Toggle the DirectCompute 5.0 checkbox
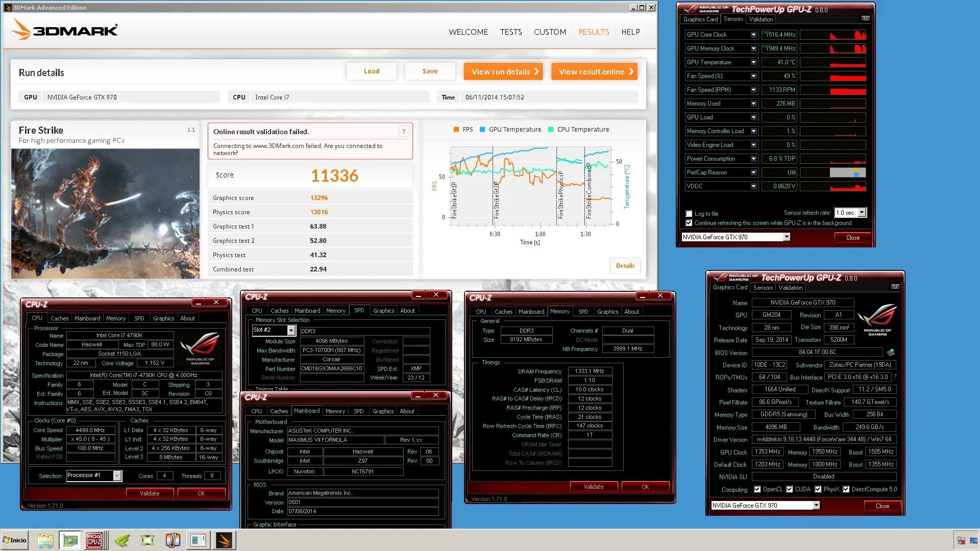The image size is (980, 551). point(846,489)
